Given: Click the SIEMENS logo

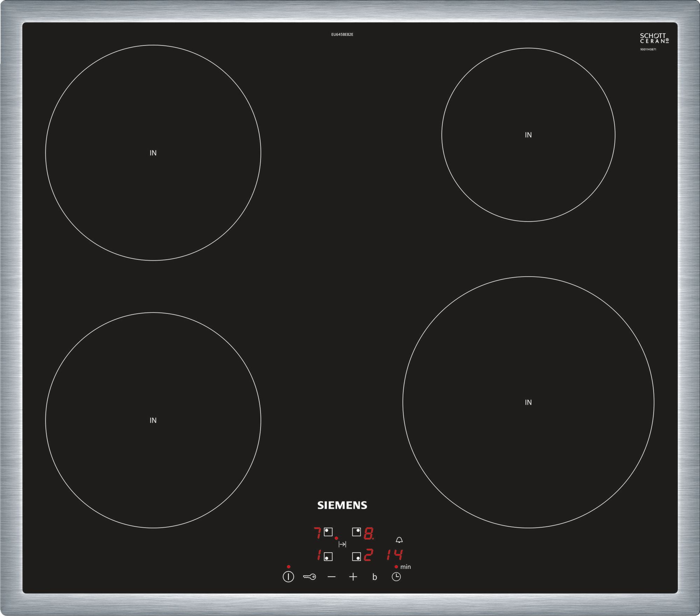Looking at the screenshot, I should coord(342,505).
